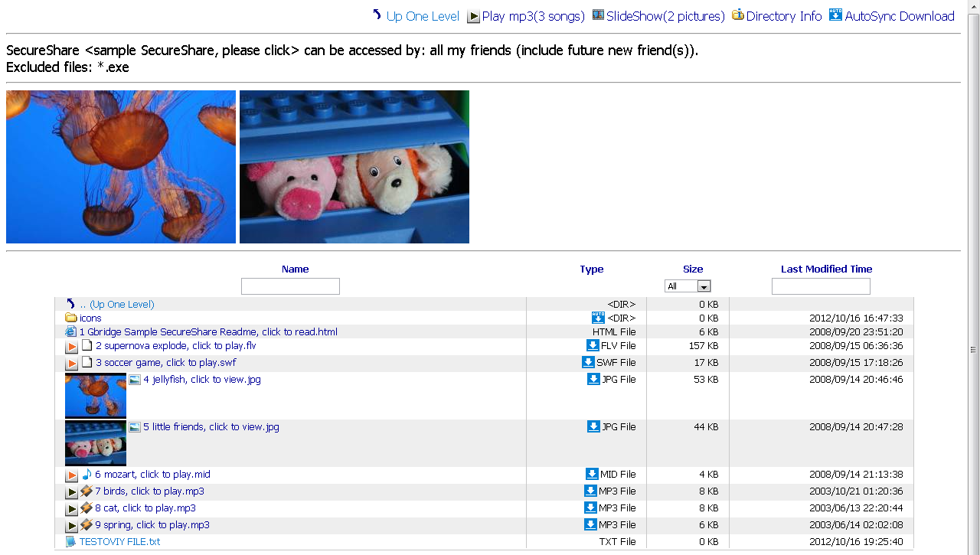The image size is (980, 555).
Task: Click the play icon for 9 spring mp3
Action: point(71,527)
